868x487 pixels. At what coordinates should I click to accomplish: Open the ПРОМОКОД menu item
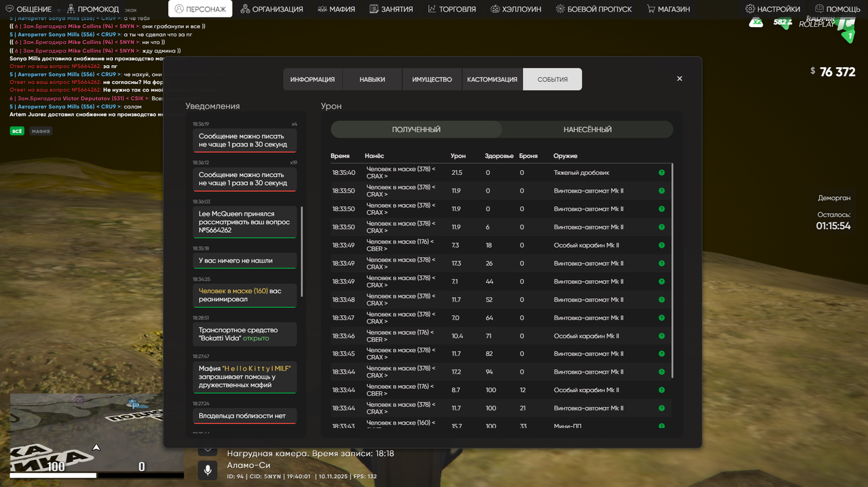point(92,9)
